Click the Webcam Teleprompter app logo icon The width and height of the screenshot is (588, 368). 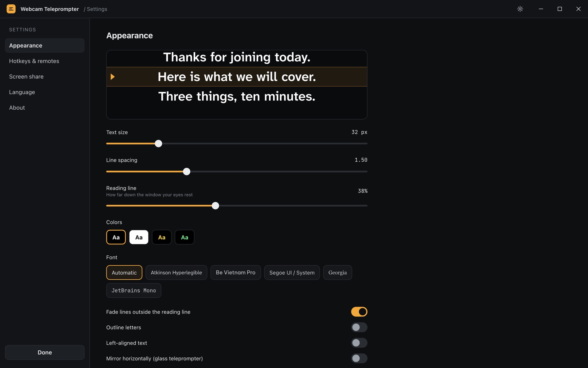click(x=11, y=9)
